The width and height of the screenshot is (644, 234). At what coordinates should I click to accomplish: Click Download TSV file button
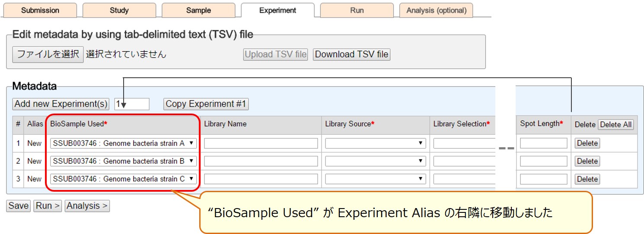[351, 54]
